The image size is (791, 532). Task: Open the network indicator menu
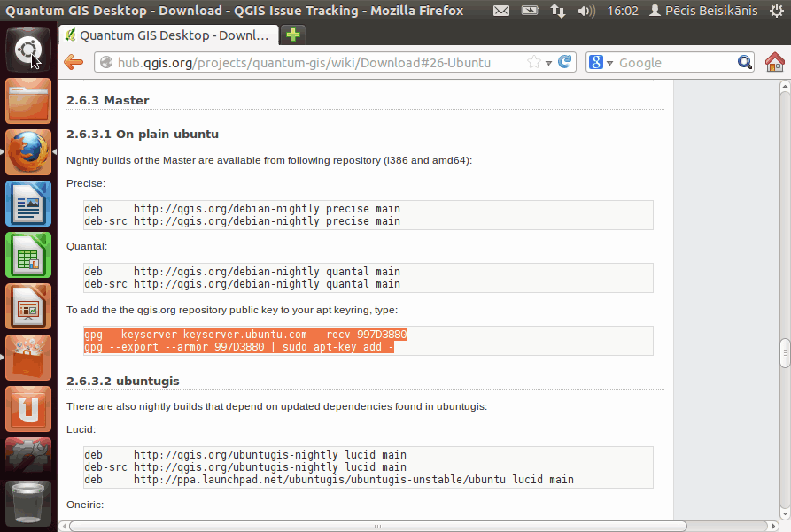[x=558, y=11]
